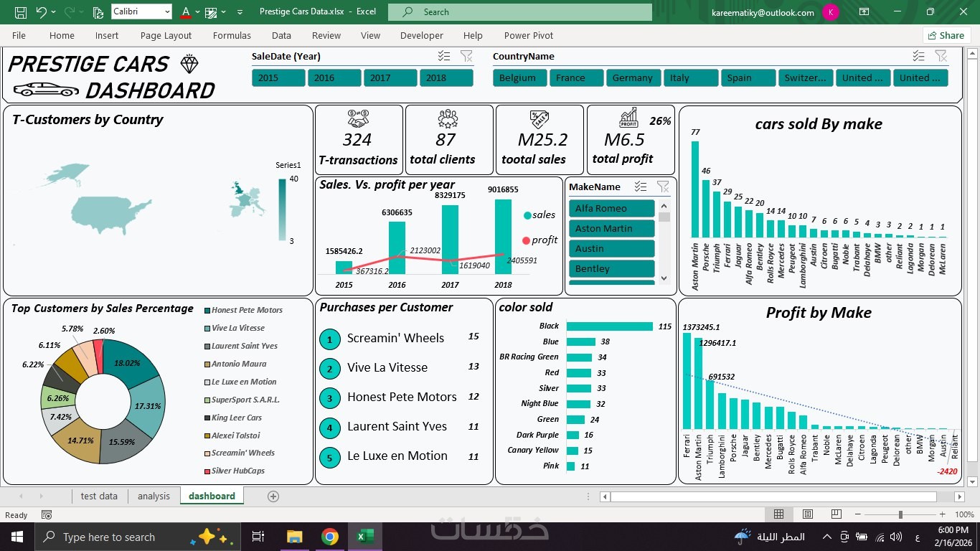The width and height of the screenshot is (980, 551).
Task: Clear filter on SaleDate (Year) slicer
Action: click(466, 56)
